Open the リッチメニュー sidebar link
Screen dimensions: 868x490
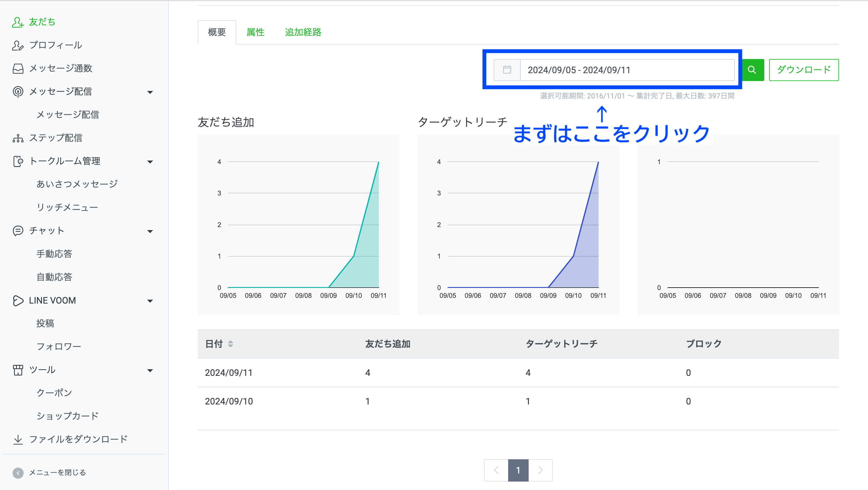tap(67, 208)
